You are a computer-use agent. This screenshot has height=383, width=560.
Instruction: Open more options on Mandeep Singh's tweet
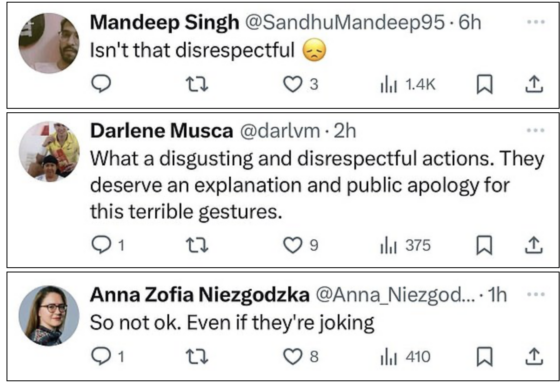click(x=536, y=22)
